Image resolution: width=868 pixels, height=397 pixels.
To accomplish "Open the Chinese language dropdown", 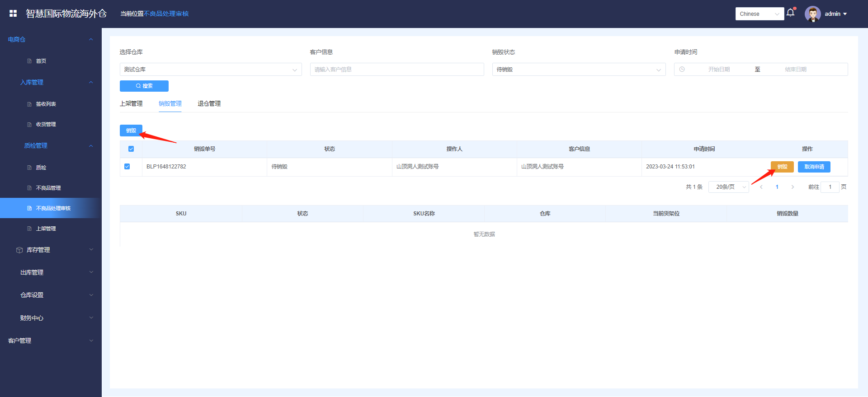I will pos(759,14).
